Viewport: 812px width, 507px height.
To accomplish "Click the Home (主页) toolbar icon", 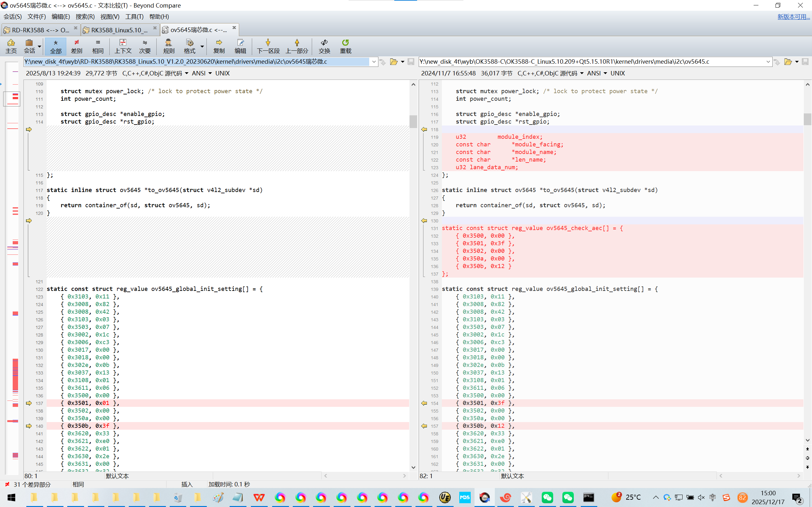I will pos(11,46).
